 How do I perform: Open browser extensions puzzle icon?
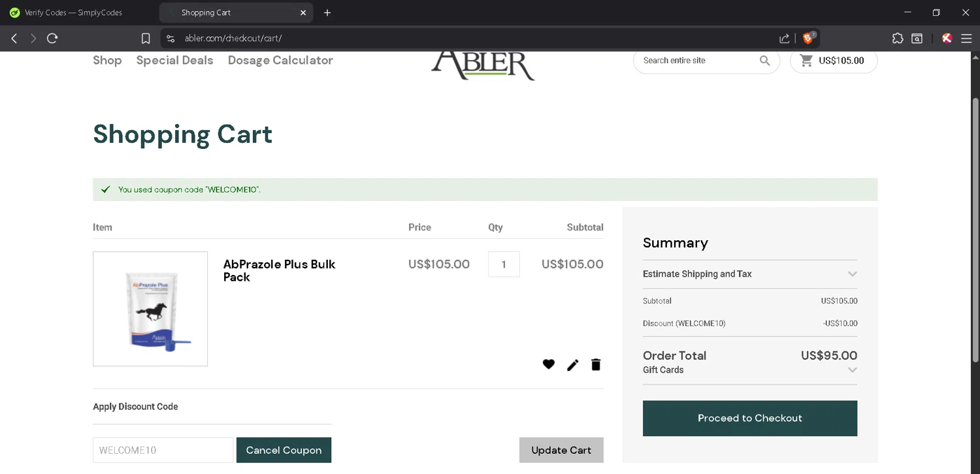898,39
